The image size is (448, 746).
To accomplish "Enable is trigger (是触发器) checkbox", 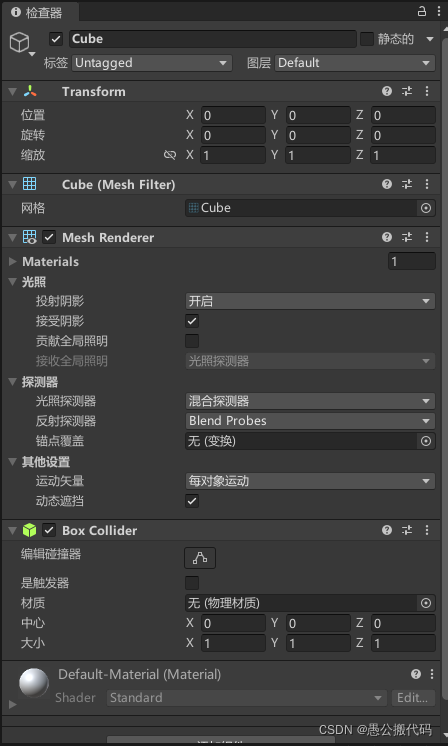I will (x=192, y=583).
